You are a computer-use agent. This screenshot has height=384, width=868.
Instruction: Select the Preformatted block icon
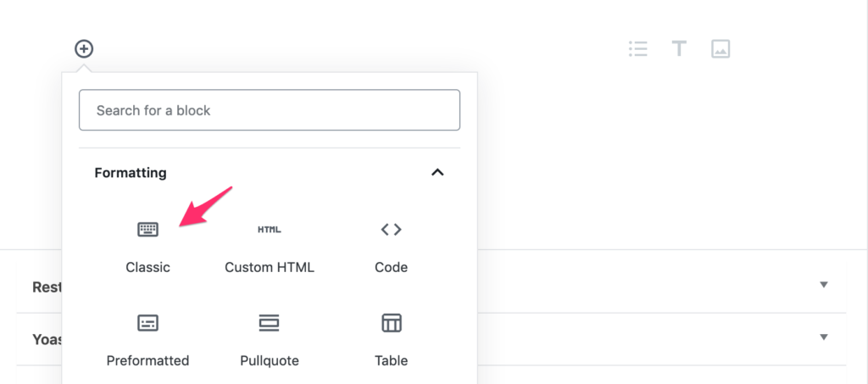click(147, 323)
